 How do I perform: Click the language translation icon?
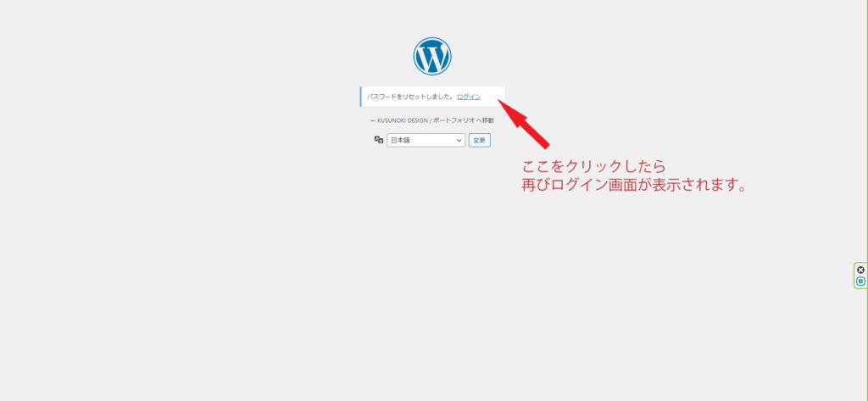tap(379, 140)
